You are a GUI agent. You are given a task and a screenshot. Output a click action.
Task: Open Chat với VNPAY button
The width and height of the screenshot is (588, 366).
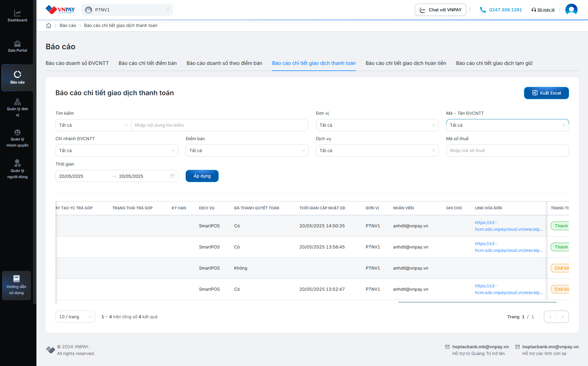tap(440, 10)
